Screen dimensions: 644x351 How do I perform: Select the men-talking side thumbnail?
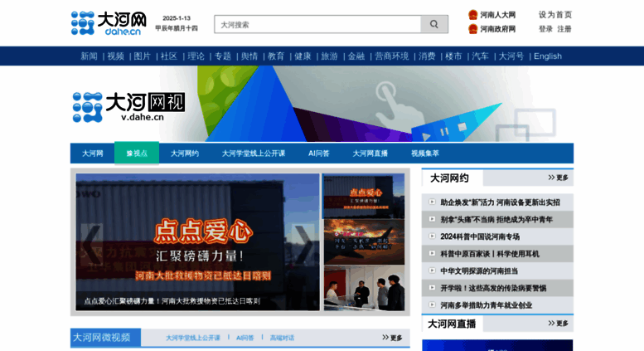[365, 288]
